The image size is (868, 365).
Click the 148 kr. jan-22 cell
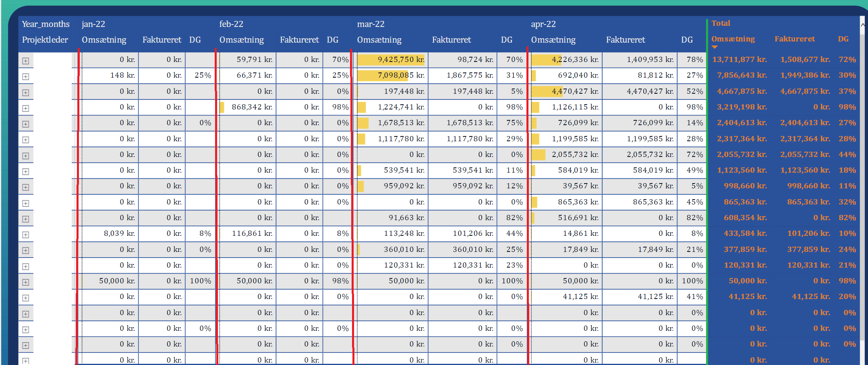click(108, 75)
